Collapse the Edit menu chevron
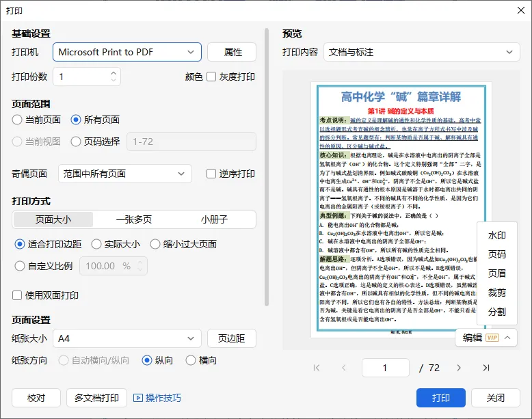The width and height of the screenshot is (532, 419). (x=507, y=338)
